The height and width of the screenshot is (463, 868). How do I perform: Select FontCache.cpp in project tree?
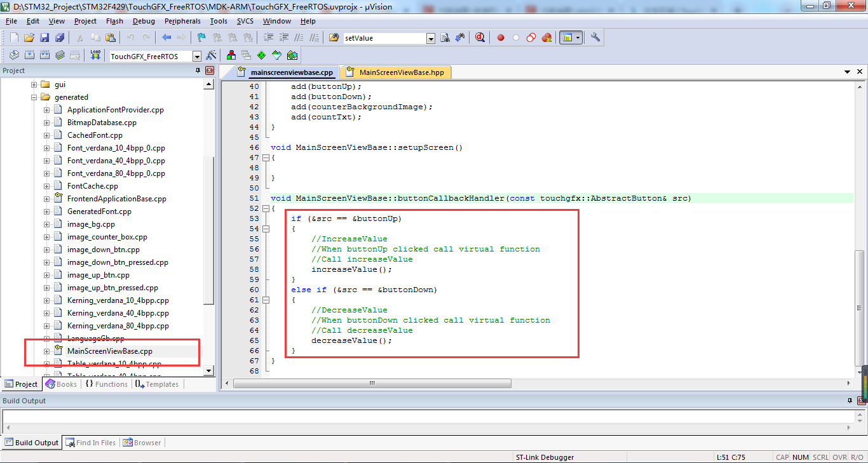pos(93,186)
